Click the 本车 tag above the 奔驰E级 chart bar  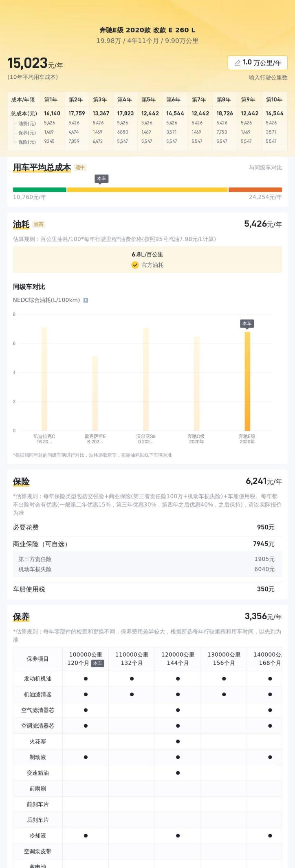(x=247, y=323)
